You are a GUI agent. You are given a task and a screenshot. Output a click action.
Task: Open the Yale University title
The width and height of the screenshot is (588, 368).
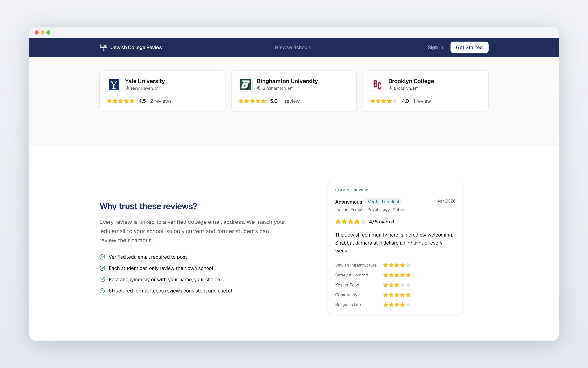145,81
